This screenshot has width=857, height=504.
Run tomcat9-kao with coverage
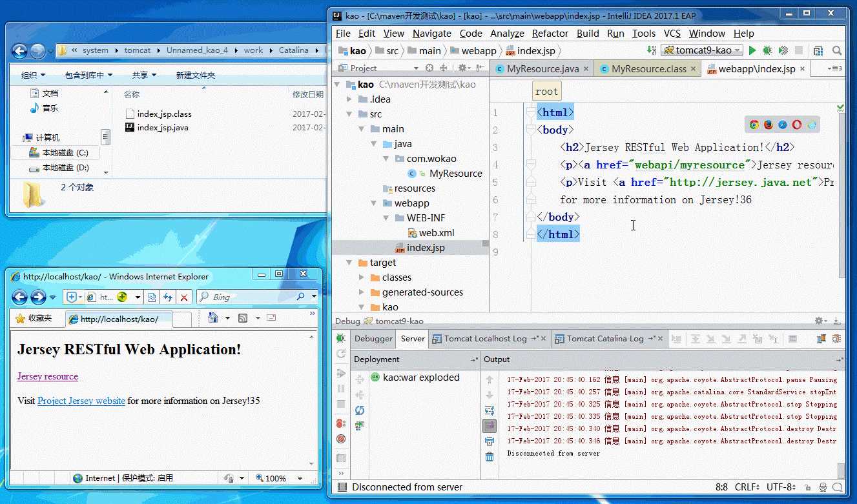[x=783, y=50]
